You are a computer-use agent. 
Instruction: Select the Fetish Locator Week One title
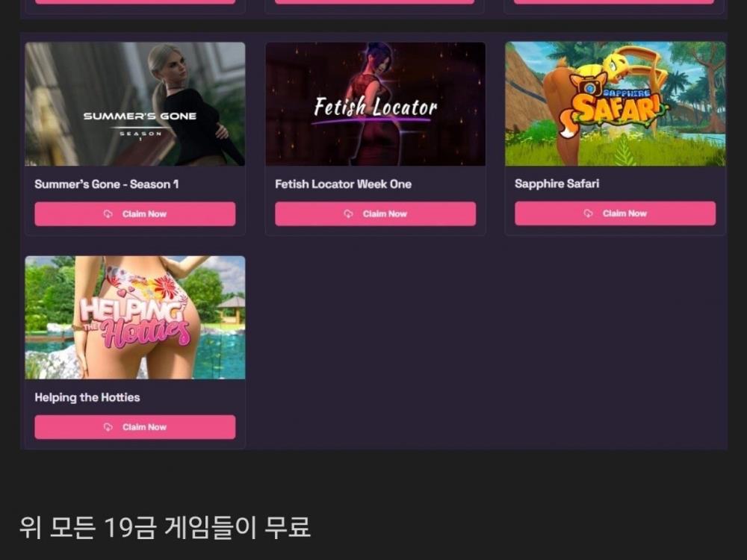[344, 184]
